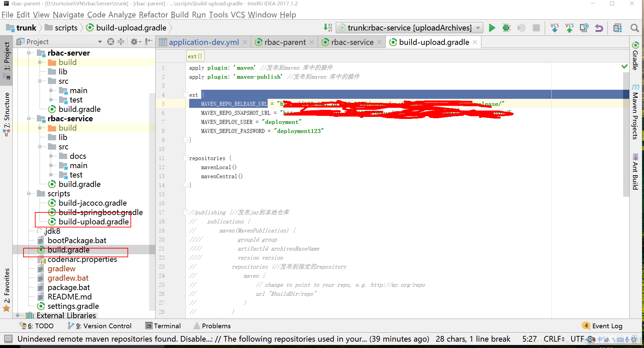644x348 pixels.
Task: Fold the ext block on line 4
Action: click(186, 95)
